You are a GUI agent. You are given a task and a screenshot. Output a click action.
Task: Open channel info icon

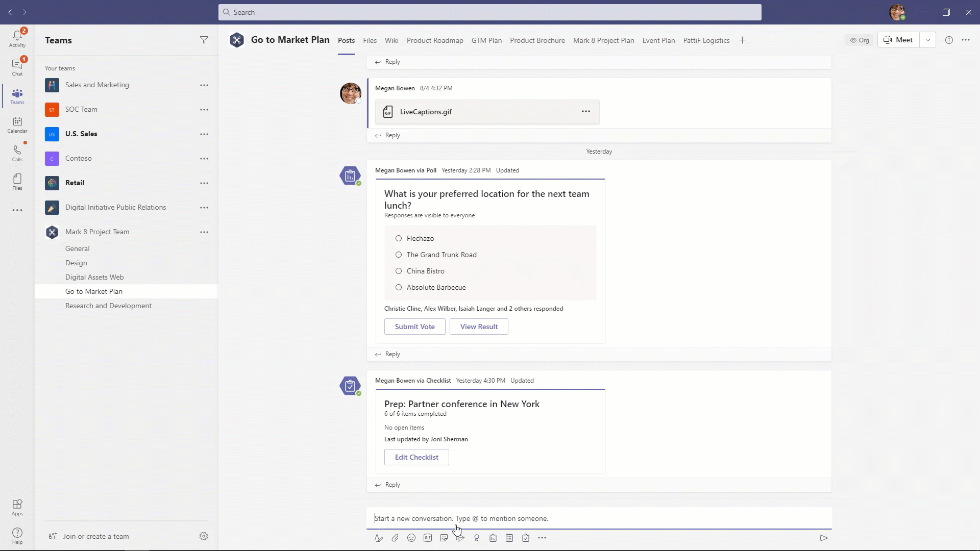tap(949, 40)
